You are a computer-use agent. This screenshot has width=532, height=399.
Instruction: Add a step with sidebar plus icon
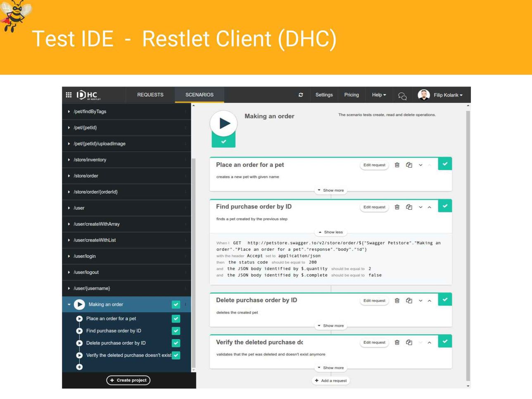(79, 367)
